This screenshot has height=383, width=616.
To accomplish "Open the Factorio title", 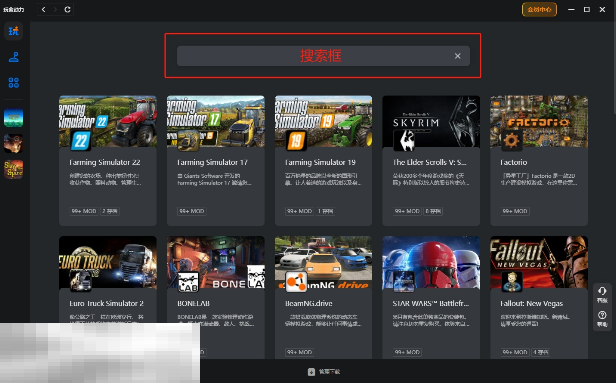I will [x=513, y=162].
